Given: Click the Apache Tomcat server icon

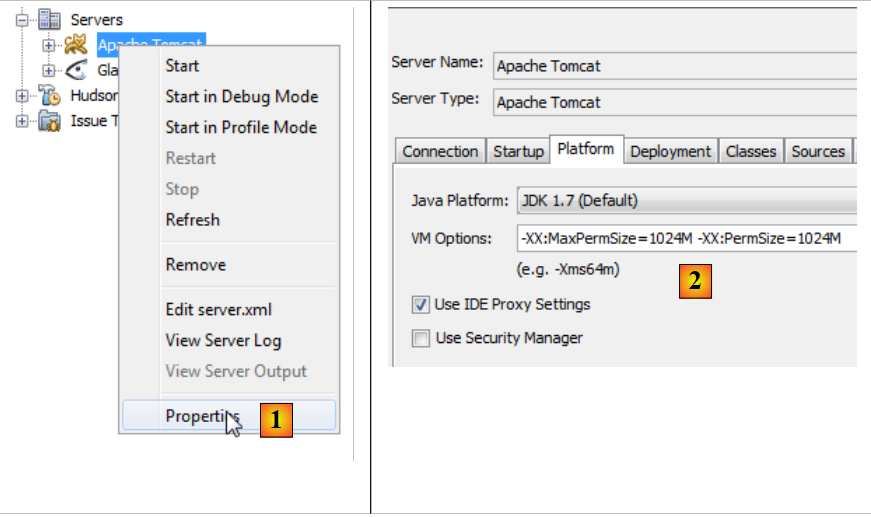Looking at the screenshot, I should click(x=76, y=45).
